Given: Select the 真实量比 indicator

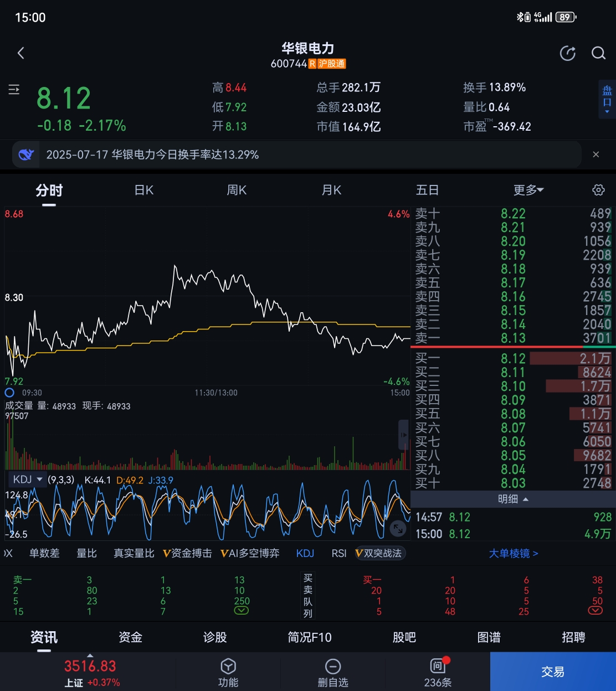Looking at the screenshot, I should coord(134,553).
